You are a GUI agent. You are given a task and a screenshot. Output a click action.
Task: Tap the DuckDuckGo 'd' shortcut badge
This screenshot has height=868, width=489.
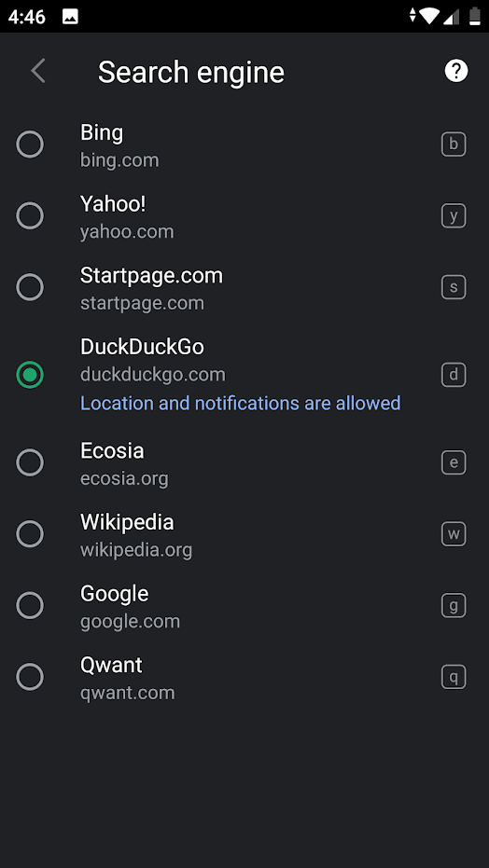click(454, 375)
